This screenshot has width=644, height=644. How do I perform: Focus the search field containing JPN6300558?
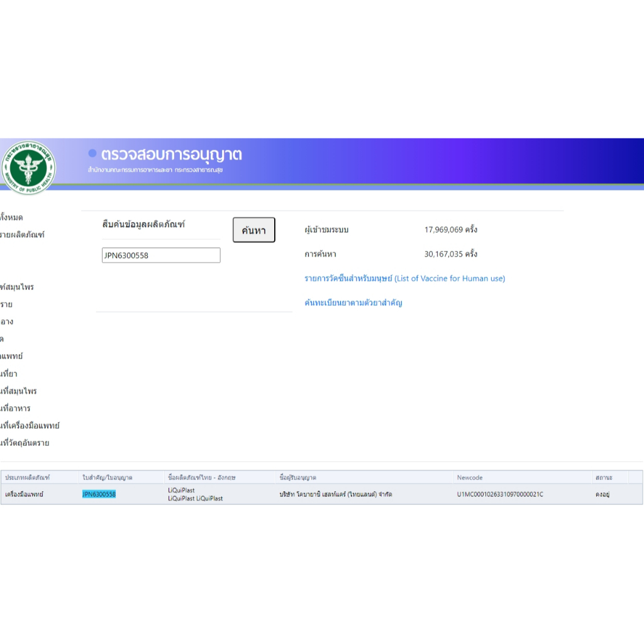click(161, 255)
